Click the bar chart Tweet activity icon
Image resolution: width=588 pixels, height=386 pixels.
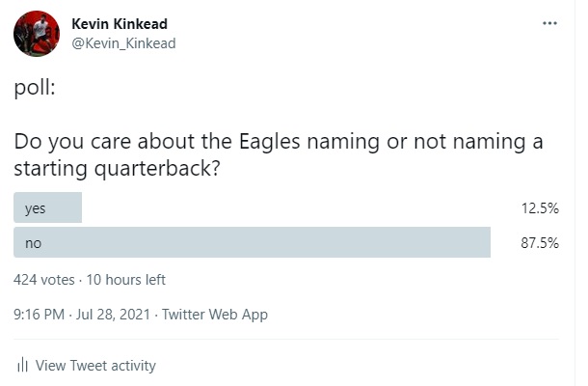point(22,365)
